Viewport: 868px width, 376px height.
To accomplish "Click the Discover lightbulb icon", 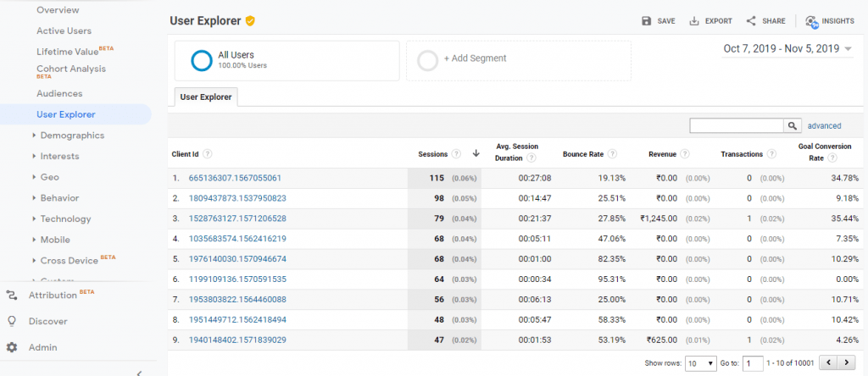I will coord(12,321).
